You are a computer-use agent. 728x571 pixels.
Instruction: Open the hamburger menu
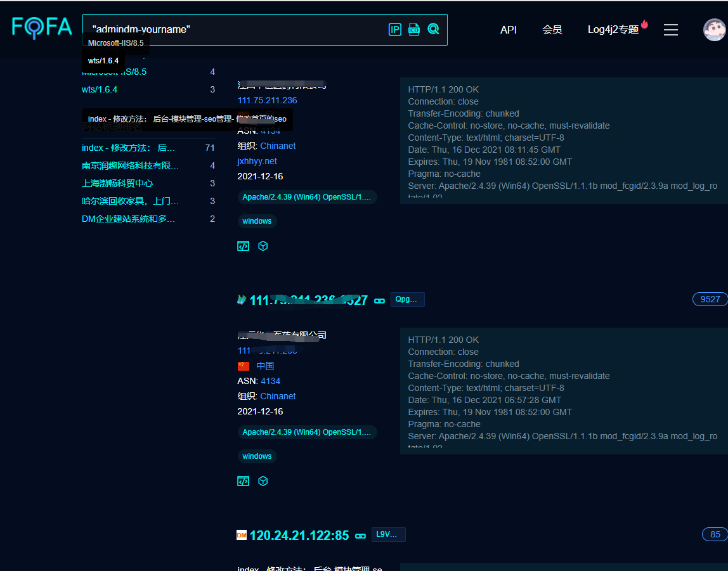click(x=670, y=30)
